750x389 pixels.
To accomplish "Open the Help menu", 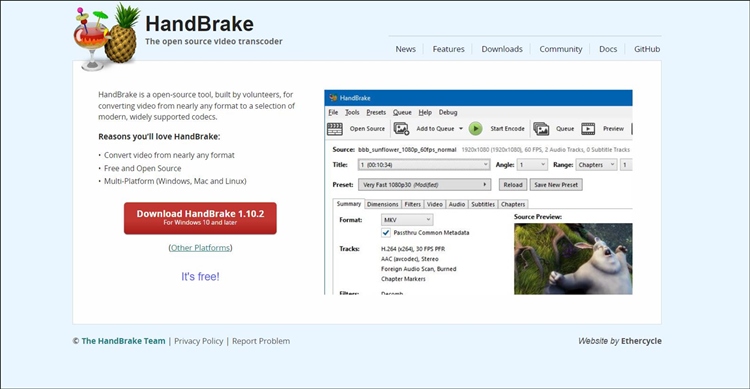I will click(425, 112).
